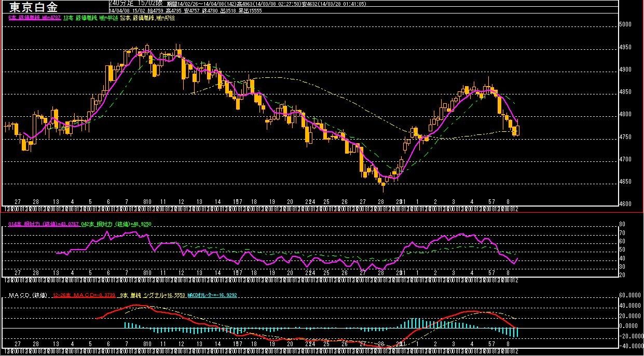Select the 4650 price axis label
The image size is (644, 356).
[627, 182]
